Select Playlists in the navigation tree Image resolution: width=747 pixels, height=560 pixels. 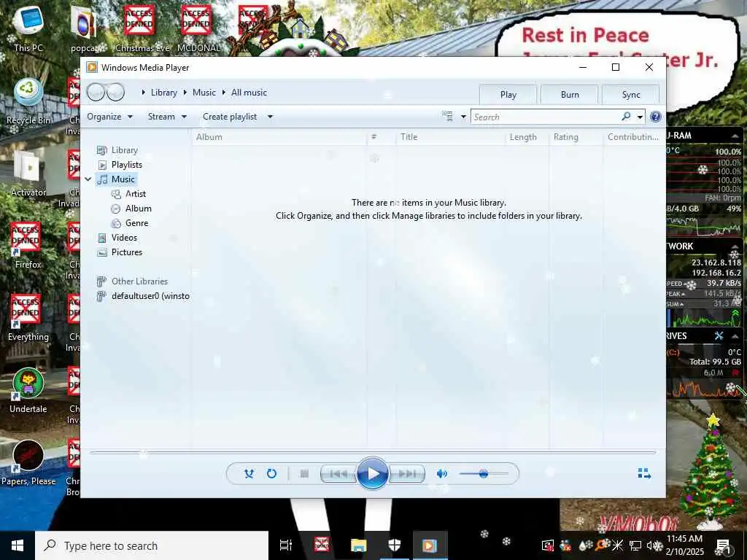120,165
